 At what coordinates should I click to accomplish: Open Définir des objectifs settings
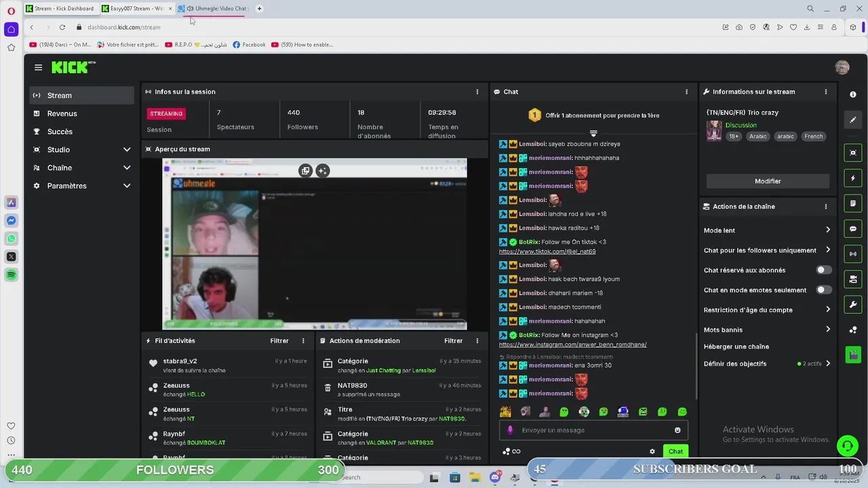(x=767, y=363)
